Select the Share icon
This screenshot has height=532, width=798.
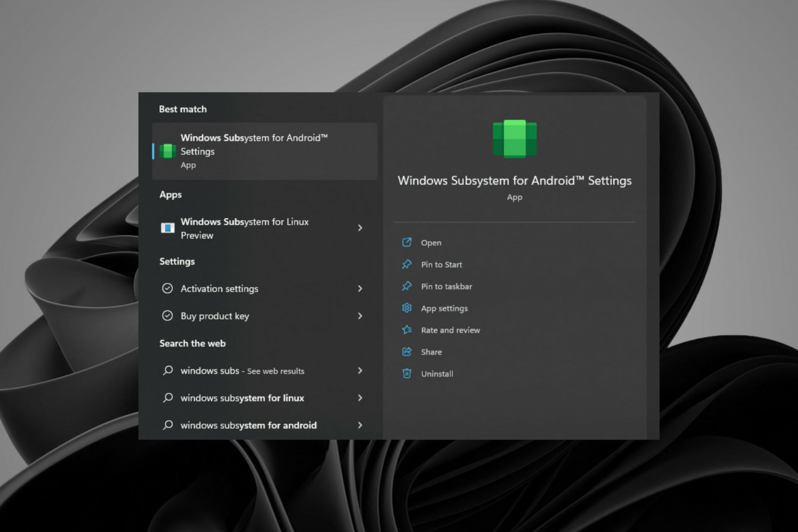[407, 352]
